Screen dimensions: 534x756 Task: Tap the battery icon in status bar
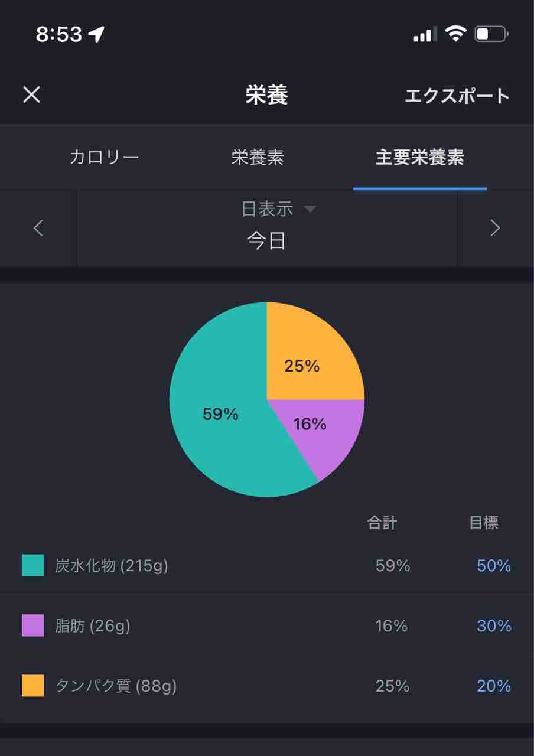[491, 34]
